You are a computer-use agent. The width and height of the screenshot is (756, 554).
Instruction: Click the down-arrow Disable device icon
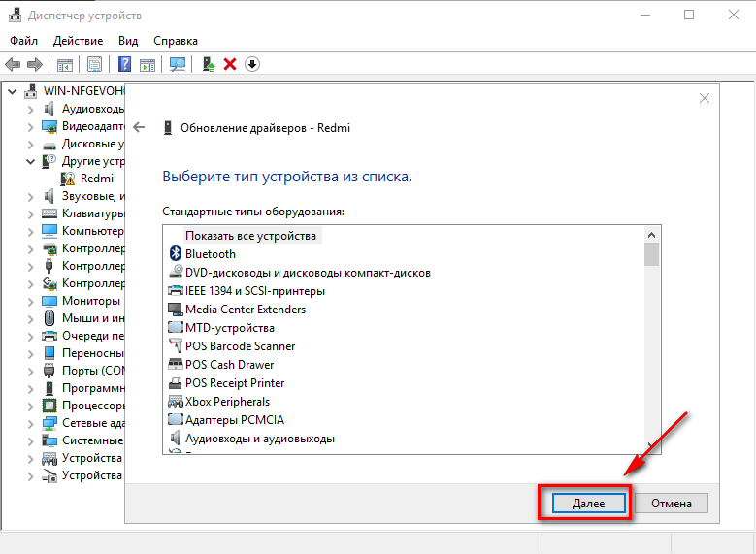(x=252, y=65)
